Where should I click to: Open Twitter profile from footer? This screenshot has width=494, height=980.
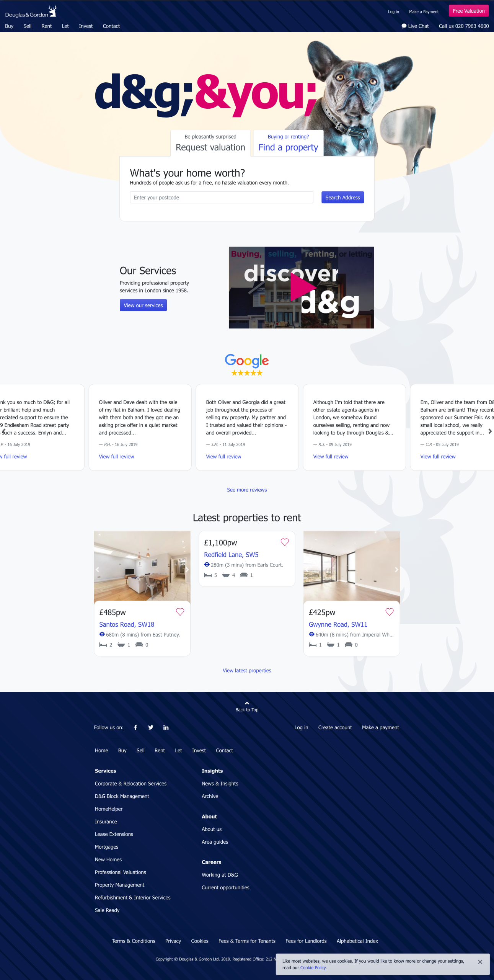[151, 727]
